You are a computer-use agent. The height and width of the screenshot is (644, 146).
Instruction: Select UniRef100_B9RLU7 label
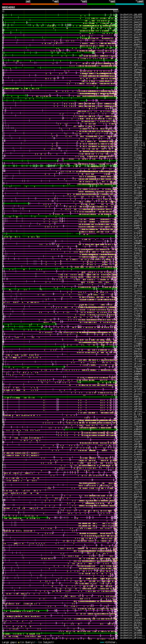click(x=131, y=65)
